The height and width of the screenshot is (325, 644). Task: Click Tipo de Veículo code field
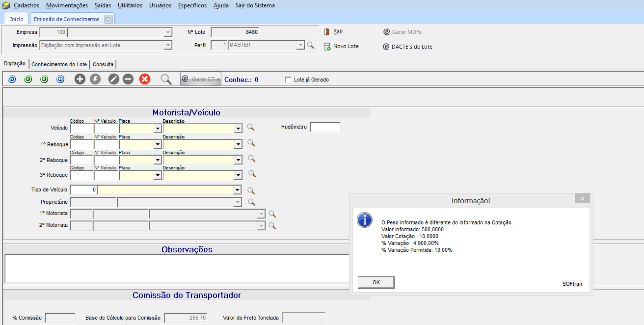pyautogui.click(x=83, y=190)
